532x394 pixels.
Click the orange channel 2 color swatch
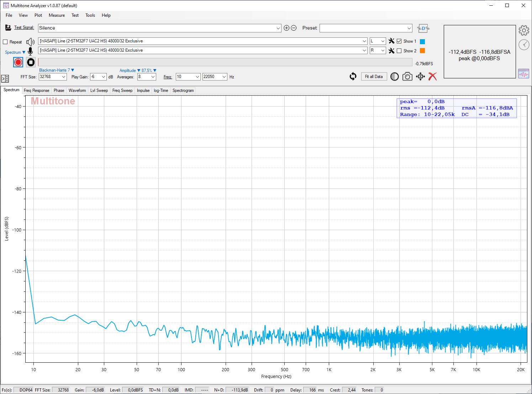422,51
